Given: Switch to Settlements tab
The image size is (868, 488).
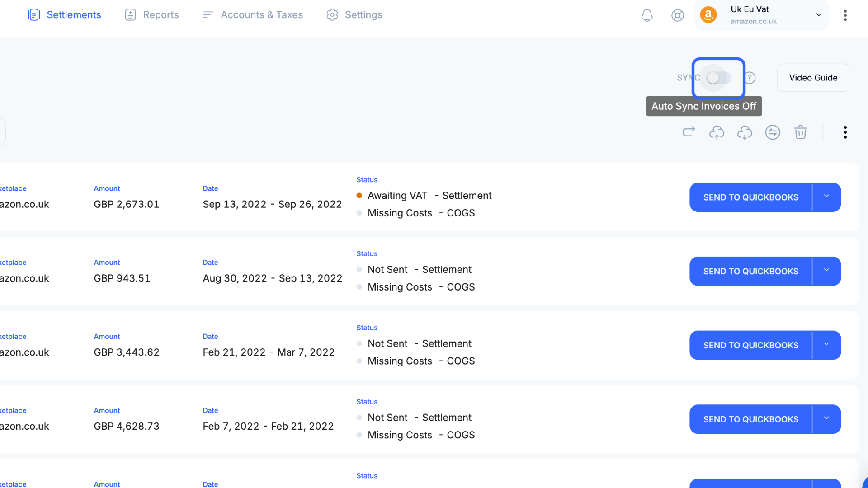Looking at the screenshot, I should pyautogui.click(x=65, y=15).
